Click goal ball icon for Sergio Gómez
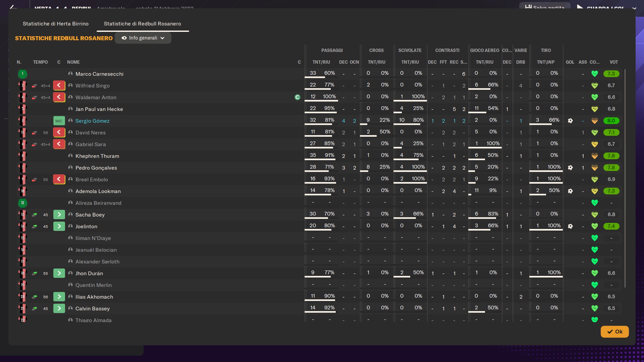This screenshot has width=644, height=362. point(570,121)
